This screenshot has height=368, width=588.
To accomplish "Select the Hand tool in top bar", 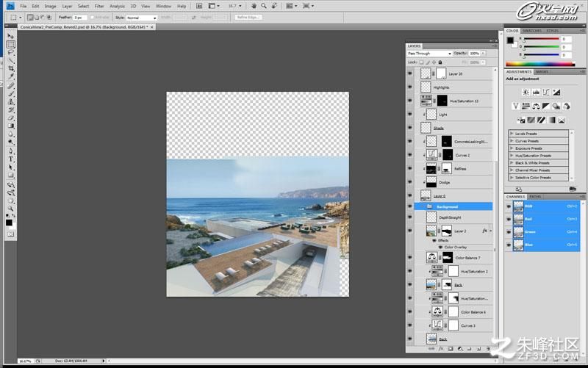I will click(254, 6).
